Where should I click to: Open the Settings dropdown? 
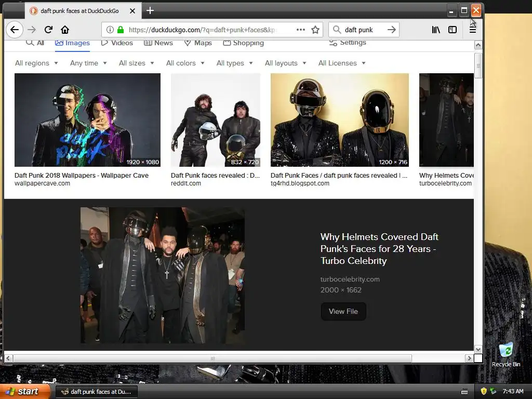pyautogui.click(x=348, y=43)
